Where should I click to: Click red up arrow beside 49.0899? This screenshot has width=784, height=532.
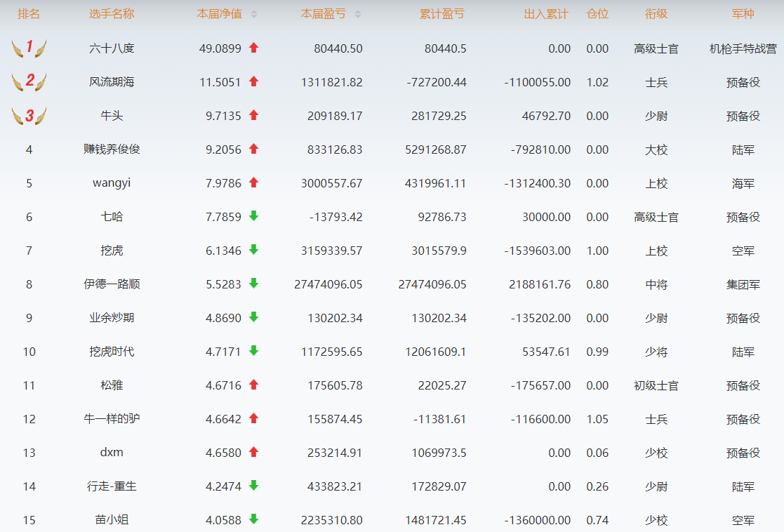pyautogui.click(x=253, y=48)
